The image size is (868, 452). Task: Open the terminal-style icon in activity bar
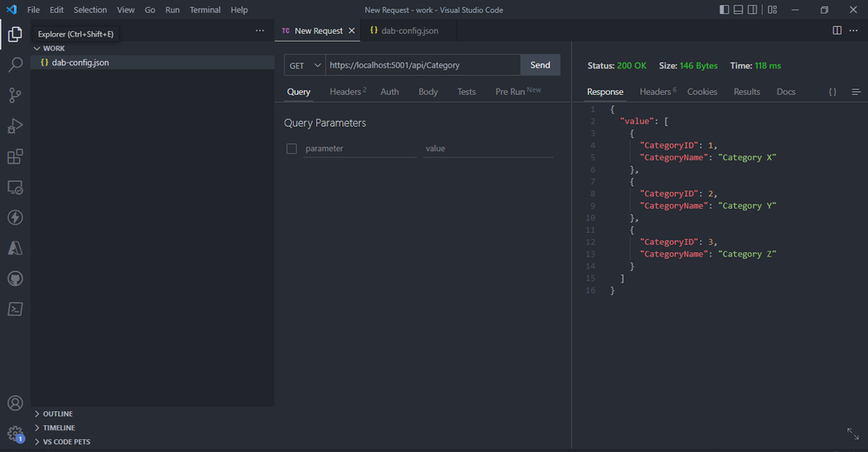click(x=15, y=309)
